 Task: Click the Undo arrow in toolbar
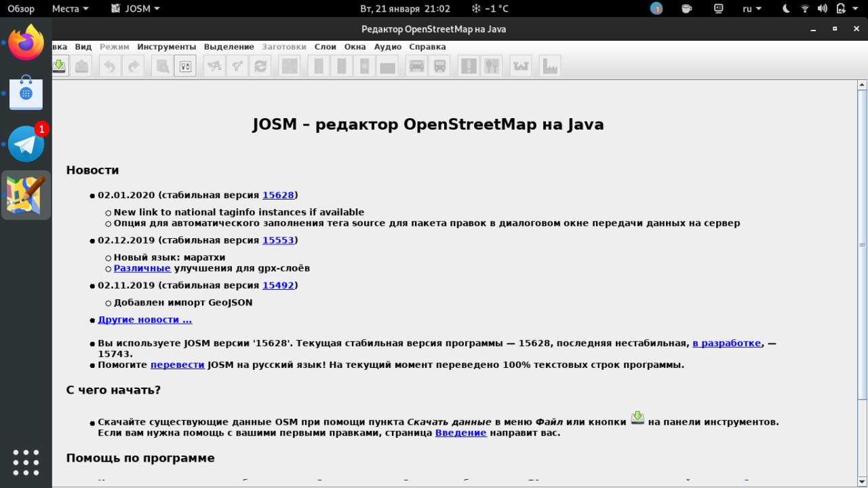pyautogui.click(x=111, y=66)
